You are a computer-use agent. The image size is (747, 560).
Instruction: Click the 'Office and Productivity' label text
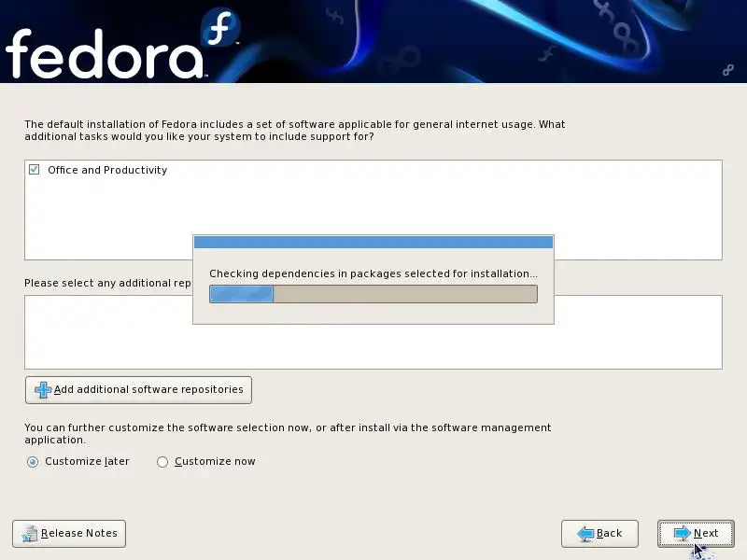point(107,170)
